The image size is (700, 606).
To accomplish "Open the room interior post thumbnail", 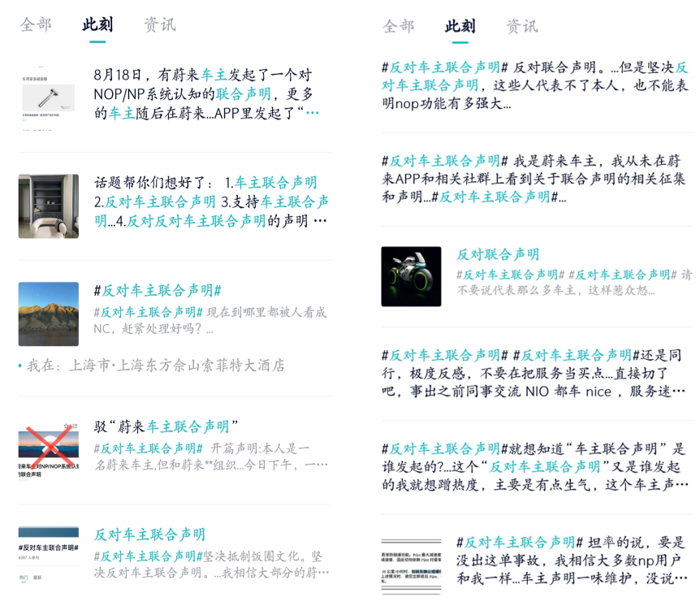I will click(x=48, y=206).
